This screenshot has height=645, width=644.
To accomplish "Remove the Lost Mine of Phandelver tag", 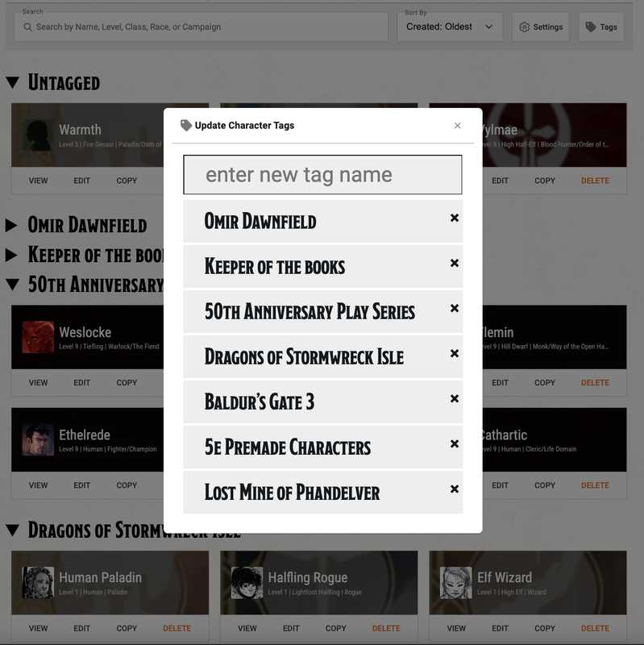I will 454,489.
